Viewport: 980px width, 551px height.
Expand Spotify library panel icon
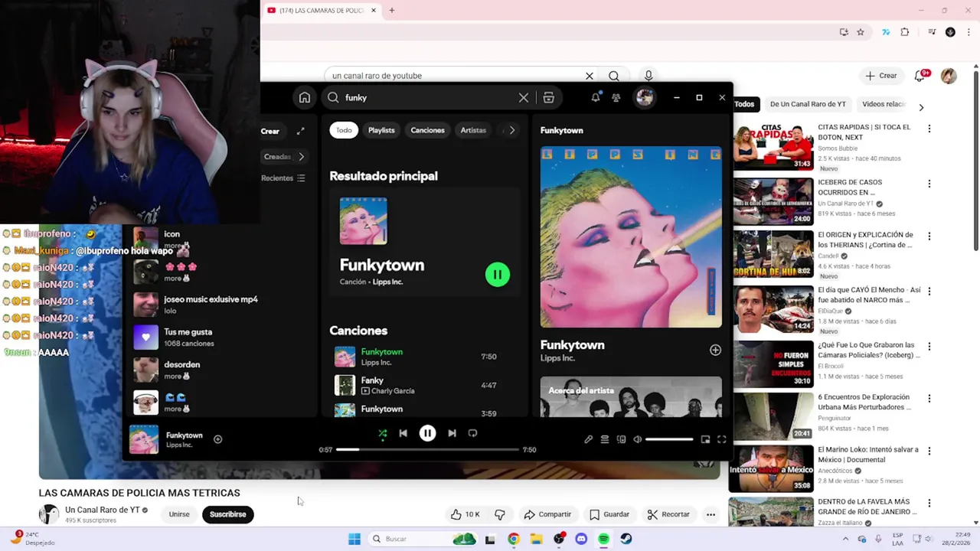coord(300,131)
